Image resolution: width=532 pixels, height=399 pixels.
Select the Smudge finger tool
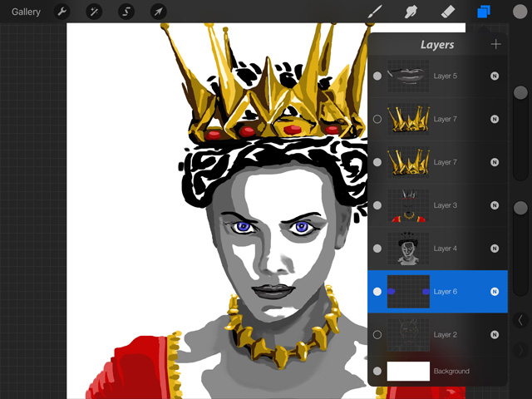pyautogui.click(x=411, y=12)
